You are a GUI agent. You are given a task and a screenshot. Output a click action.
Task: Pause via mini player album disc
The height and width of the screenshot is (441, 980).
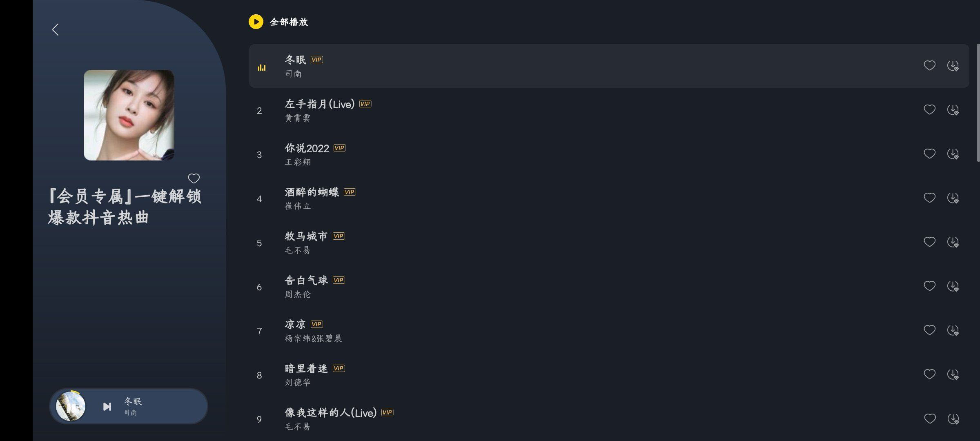click(71, 406)
